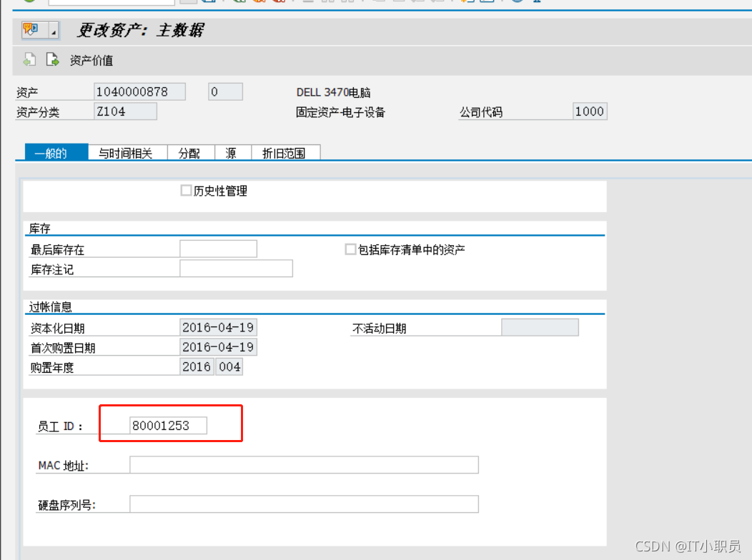
Task: Click the 购置年度 period field 004
Action: 229,366
